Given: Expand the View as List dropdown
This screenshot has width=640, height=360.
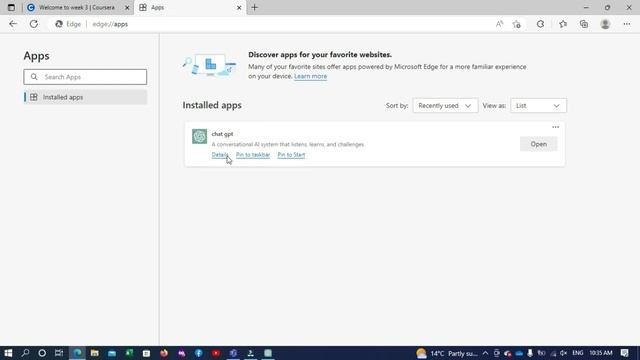Looking at the screenshot, I should click(x=538, y=106).
